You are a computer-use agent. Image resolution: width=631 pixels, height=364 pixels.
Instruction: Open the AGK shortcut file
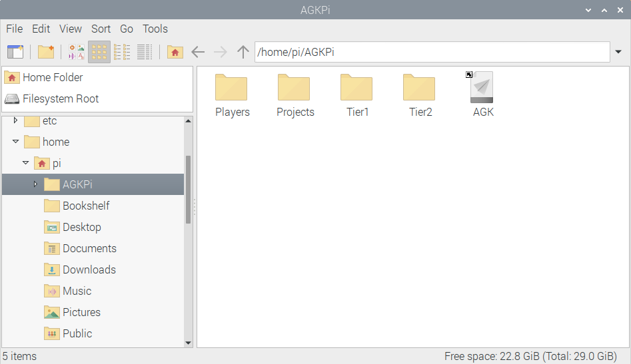[x=482, y=89]
